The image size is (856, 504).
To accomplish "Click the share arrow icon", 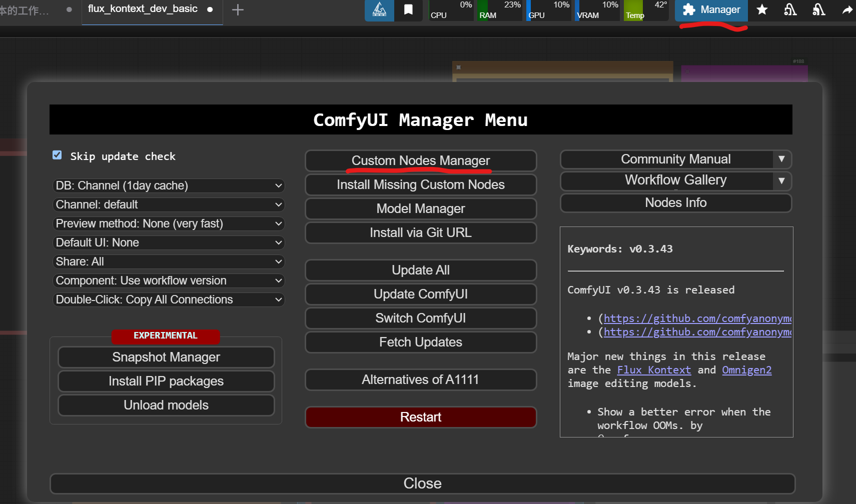I will (847, 10).
